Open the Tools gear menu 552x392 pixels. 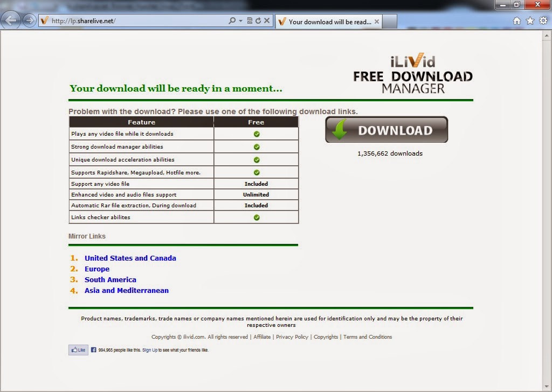pyautogui.click(x=544, y=20)
